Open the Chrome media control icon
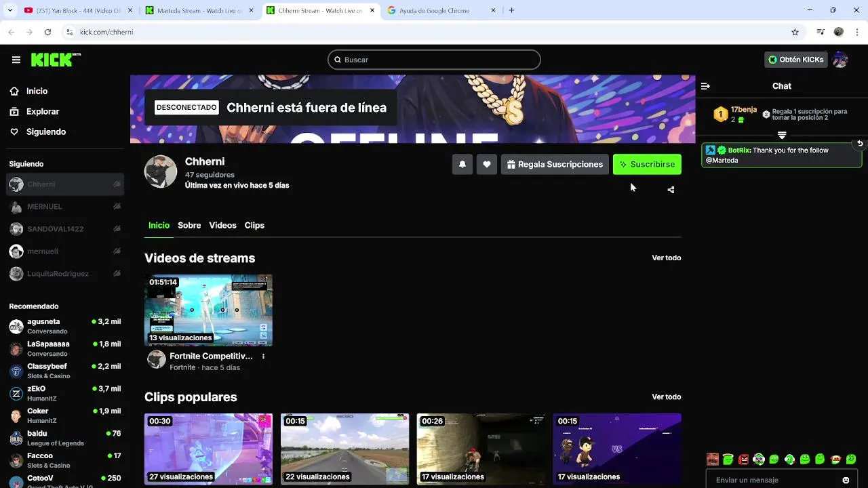Screen dimensions: 868x488 click(821, 32)
